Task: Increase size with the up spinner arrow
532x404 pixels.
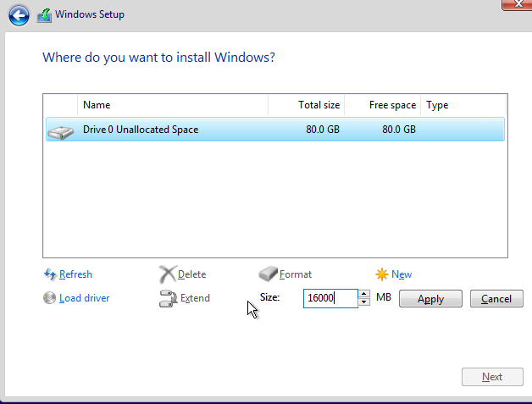Action: [x=364, y=294]
